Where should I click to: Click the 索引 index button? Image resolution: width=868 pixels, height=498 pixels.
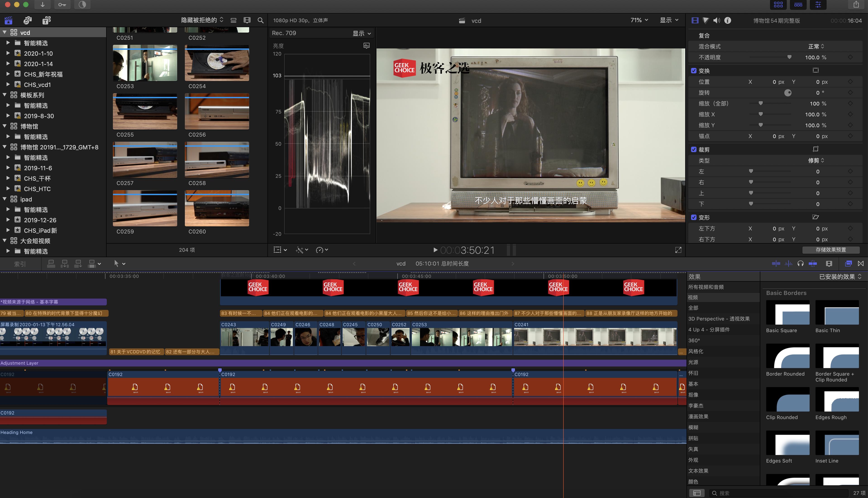point(20,264)
